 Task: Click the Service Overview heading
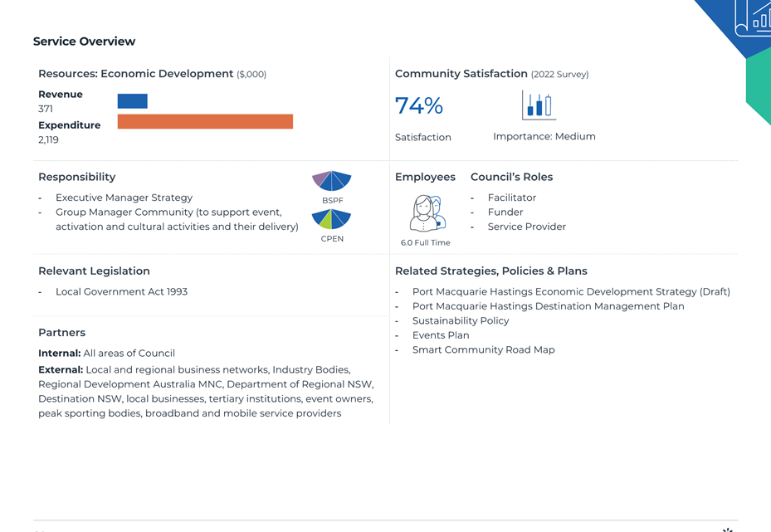point(84,41)
